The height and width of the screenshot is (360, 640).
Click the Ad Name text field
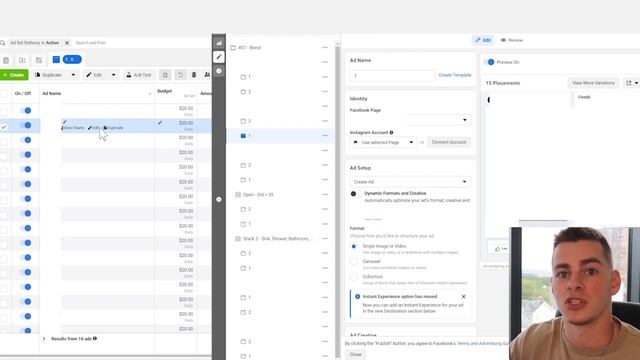(x=392, y=76)
